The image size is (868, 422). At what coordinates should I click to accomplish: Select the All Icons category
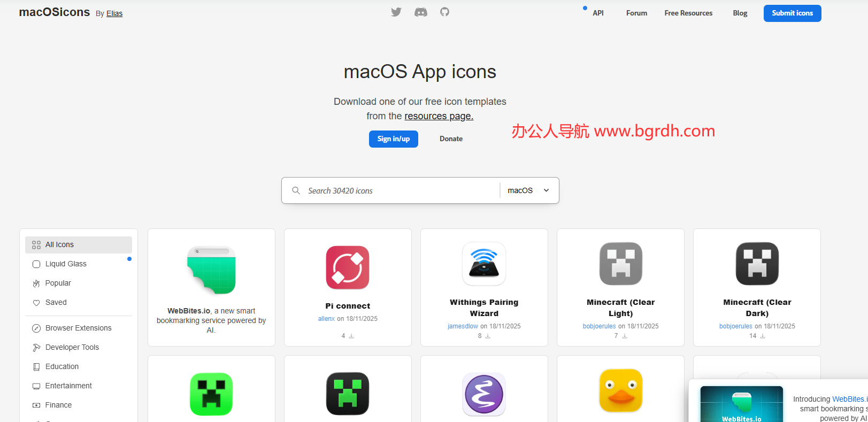tap(79, 244)
